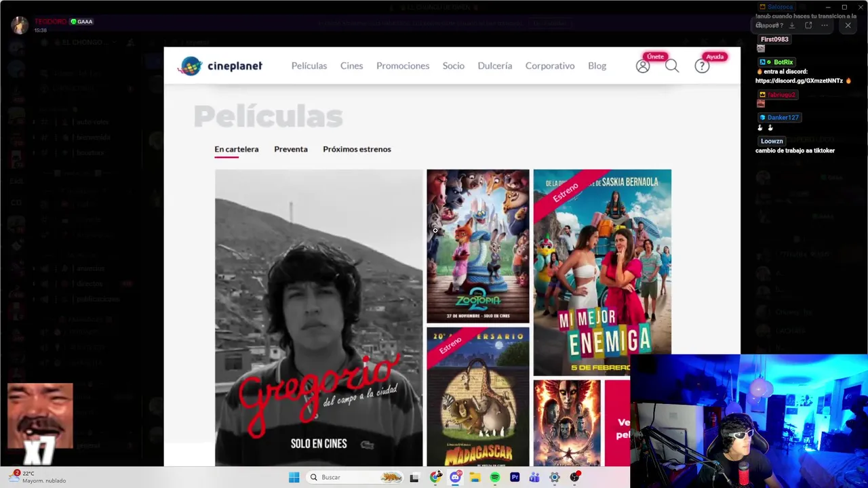The width and height of the screenshot is (868, 488).
Task: Open Discord from the taskbar
Action: (x=455, y=477)
